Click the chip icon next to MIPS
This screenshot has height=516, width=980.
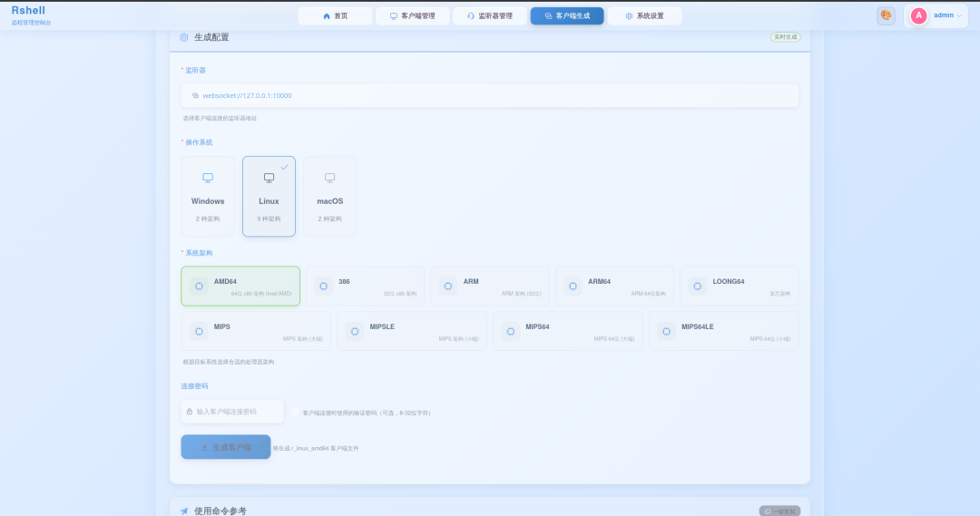[x=199, y=331]
